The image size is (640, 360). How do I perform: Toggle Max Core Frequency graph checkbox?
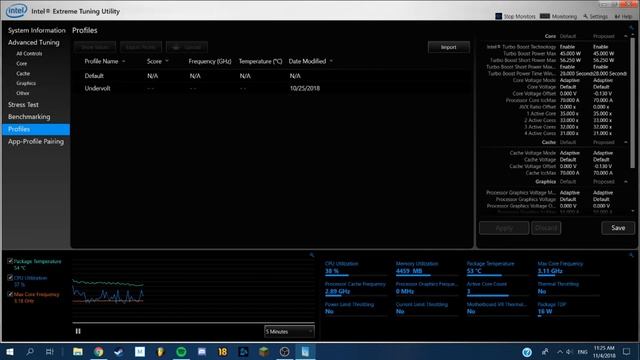(x=10, y=294)
